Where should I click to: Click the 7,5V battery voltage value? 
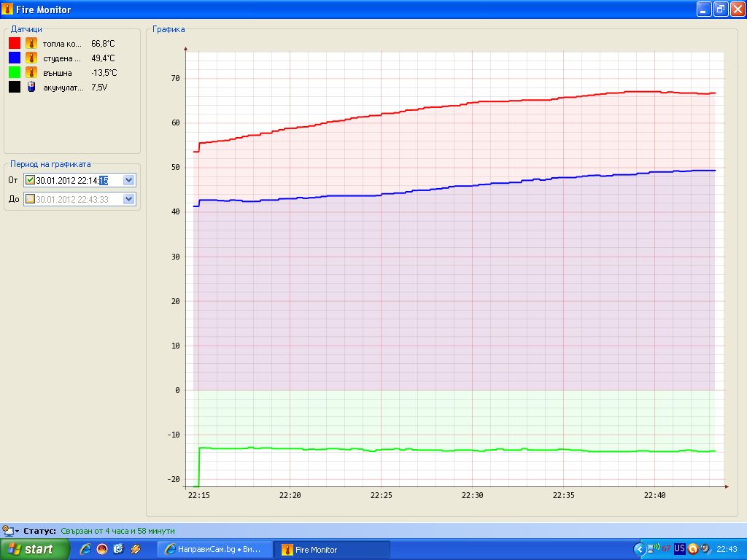[99, 87]
